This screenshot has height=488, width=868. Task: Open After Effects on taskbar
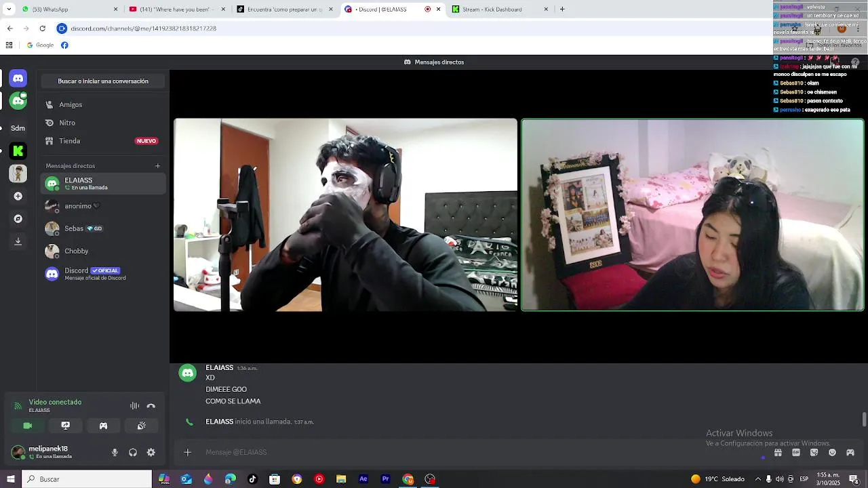363,479
